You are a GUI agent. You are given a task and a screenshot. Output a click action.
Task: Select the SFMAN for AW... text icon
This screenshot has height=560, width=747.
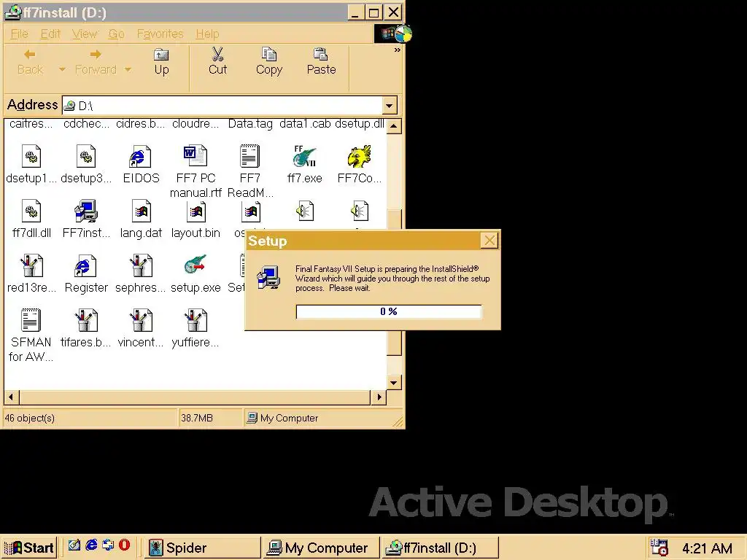(31, 320)
